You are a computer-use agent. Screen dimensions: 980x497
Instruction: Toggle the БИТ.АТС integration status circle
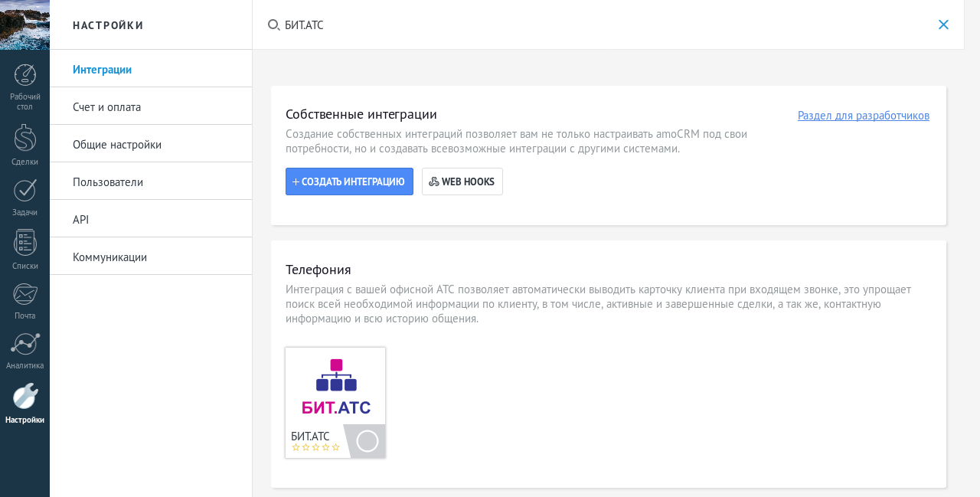click(x=367, y=441)
